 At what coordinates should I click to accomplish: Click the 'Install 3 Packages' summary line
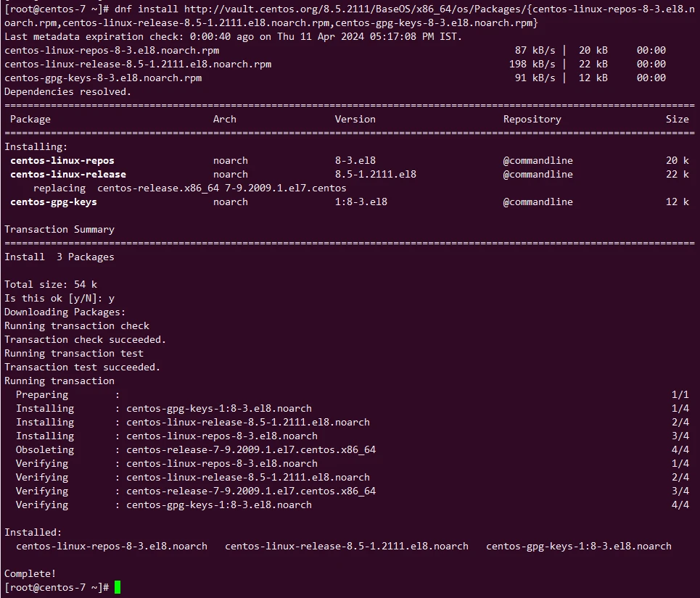[x=59, y=257]
